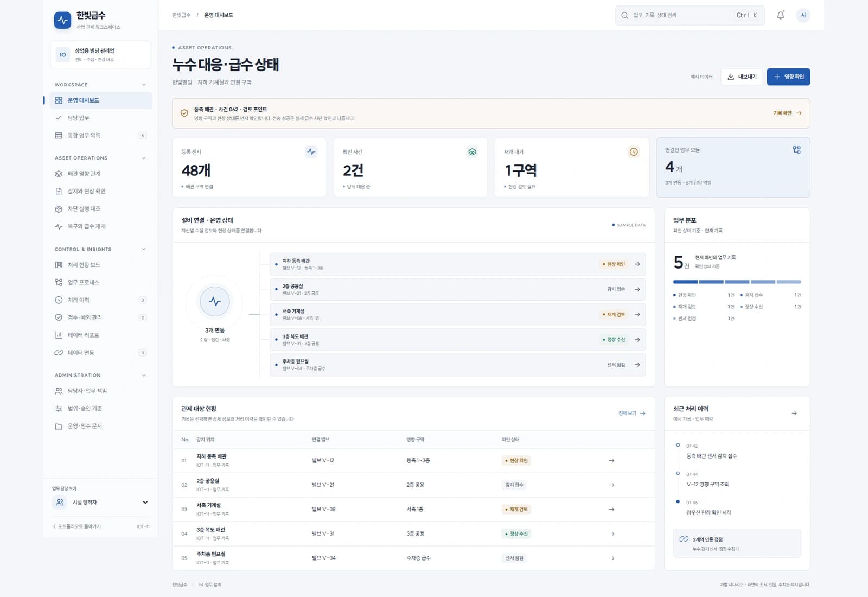Viewport: 868px width, 597px height.
Task: Collapse ADMINISTRATION section chevron
Action: pos(144,375)
